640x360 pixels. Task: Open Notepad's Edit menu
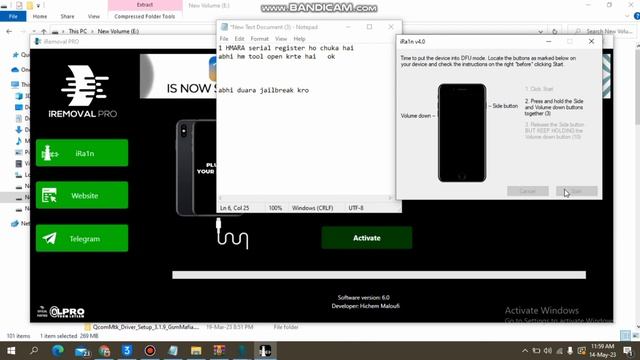(239, 39)
